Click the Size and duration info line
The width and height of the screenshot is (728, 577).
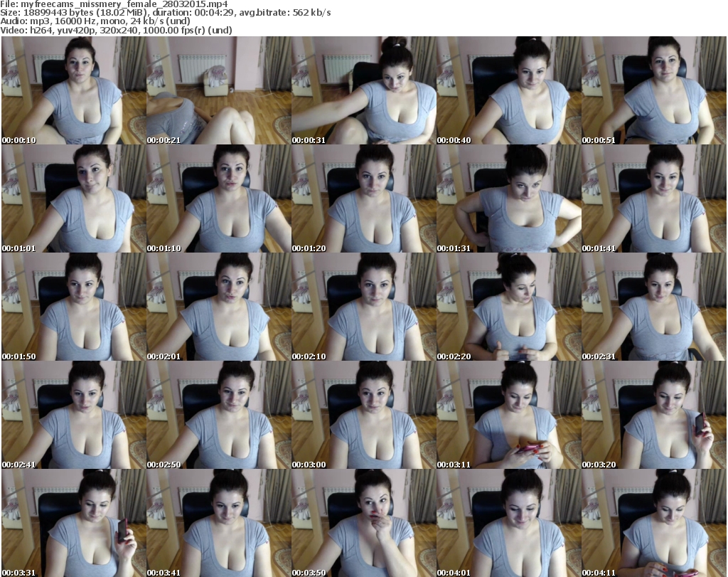click(x=165, y=13)
